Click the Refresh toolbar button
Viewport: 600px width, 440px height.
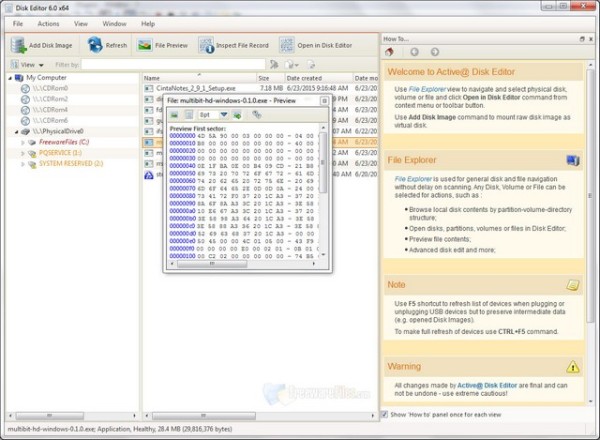point(107,45)
